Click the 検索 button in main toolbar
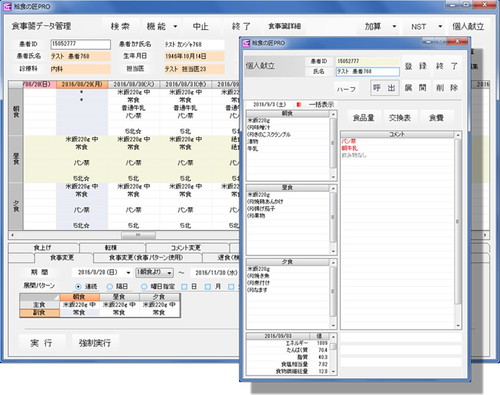 coord(120,26)
